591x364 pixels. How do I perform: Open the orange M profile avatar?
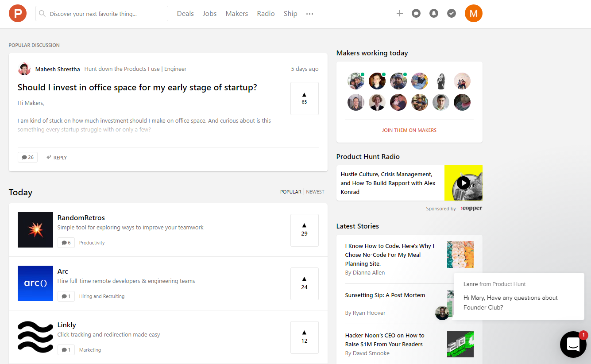(474, 13)
